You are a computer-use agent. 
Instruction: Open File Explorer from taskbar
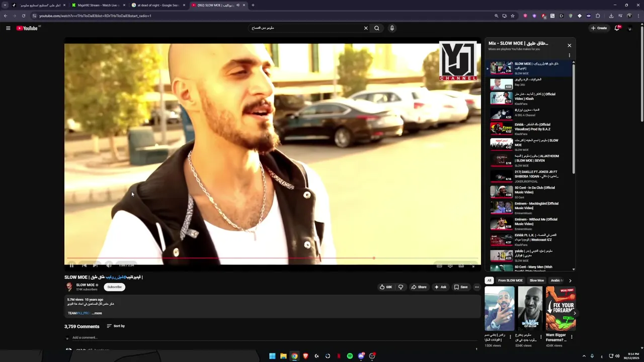(x=283, y=356)
